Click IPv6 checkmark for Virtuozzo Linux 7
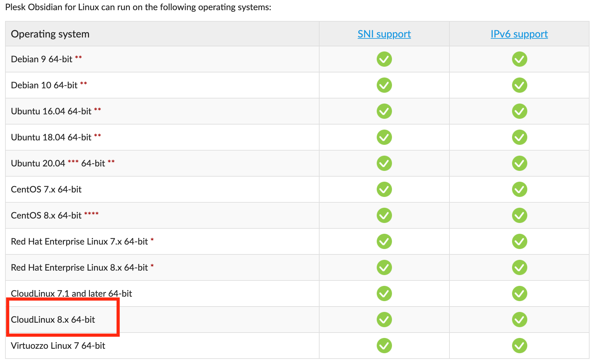Screen dimensions: 594x364 pyautogui.click(x=519, y=346)
